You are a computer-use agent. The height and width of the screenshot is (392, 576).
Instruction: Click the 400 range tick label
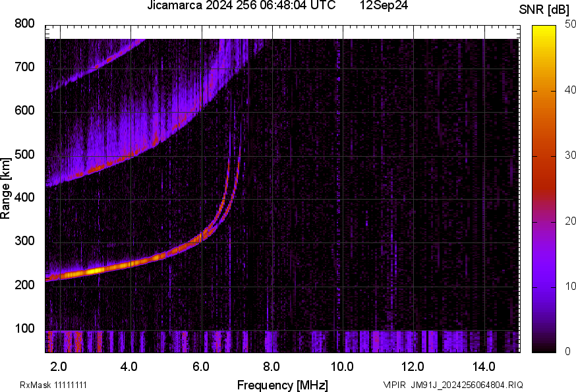pyautogui.click(x=24, y=197)
